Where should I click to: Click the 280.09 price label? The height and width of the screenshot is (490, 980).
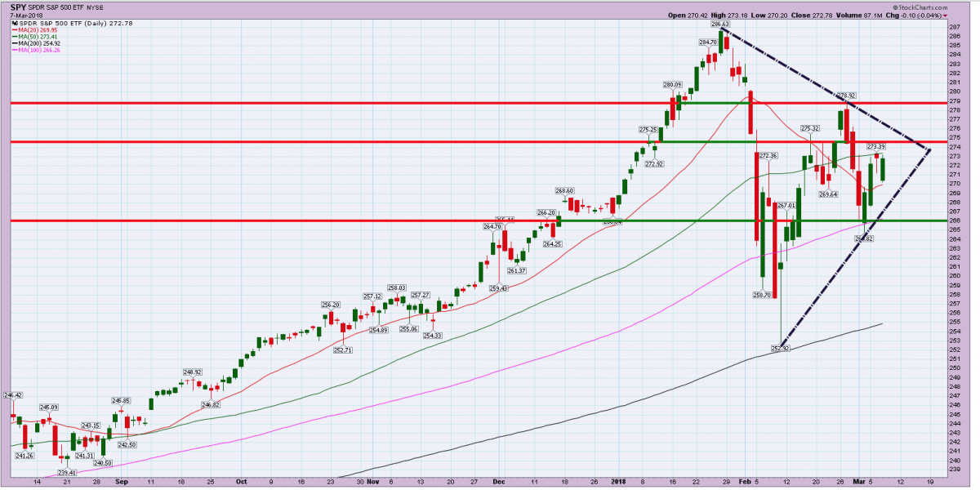point(671,84)
